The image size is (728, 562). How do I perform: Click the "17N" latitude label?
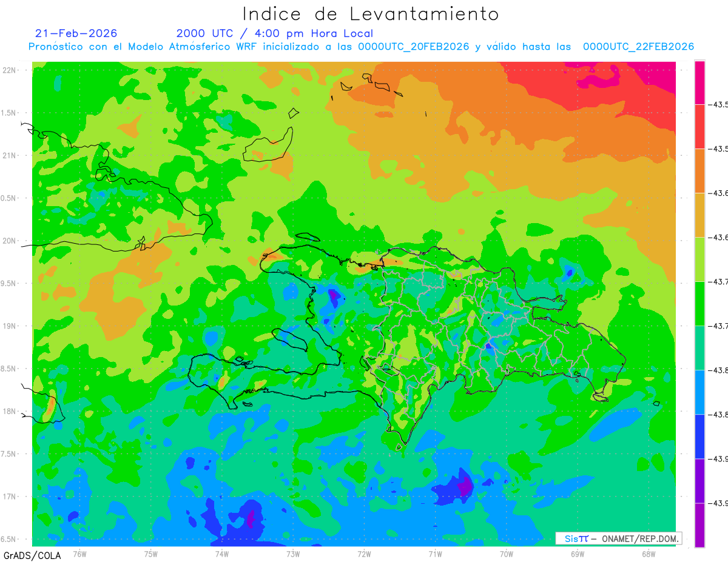(x=9, y=497)
